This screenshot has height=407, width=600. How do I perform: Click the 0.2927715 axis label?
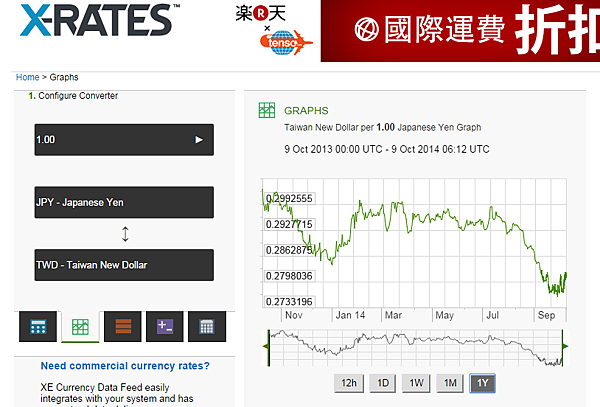289,224
